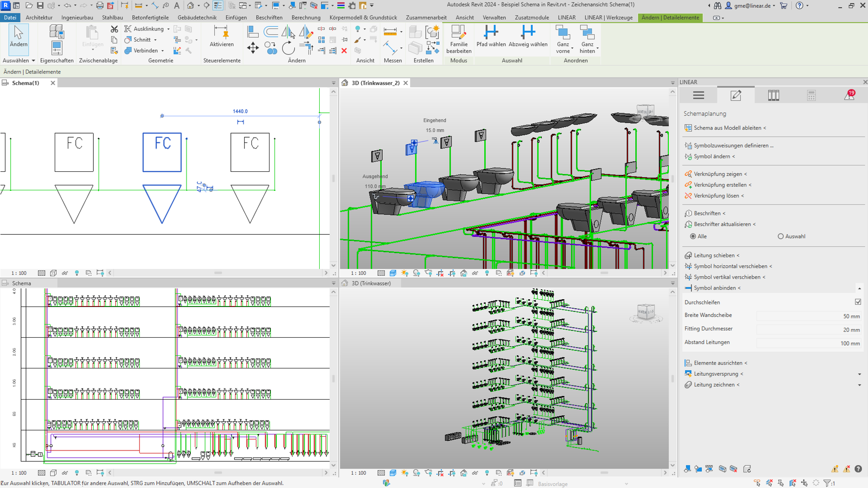Image resolution: width=868 pixels, height=488 pixels.
Task: Uncheck the Durchschleifen checkbox
Action: (858, 302)
